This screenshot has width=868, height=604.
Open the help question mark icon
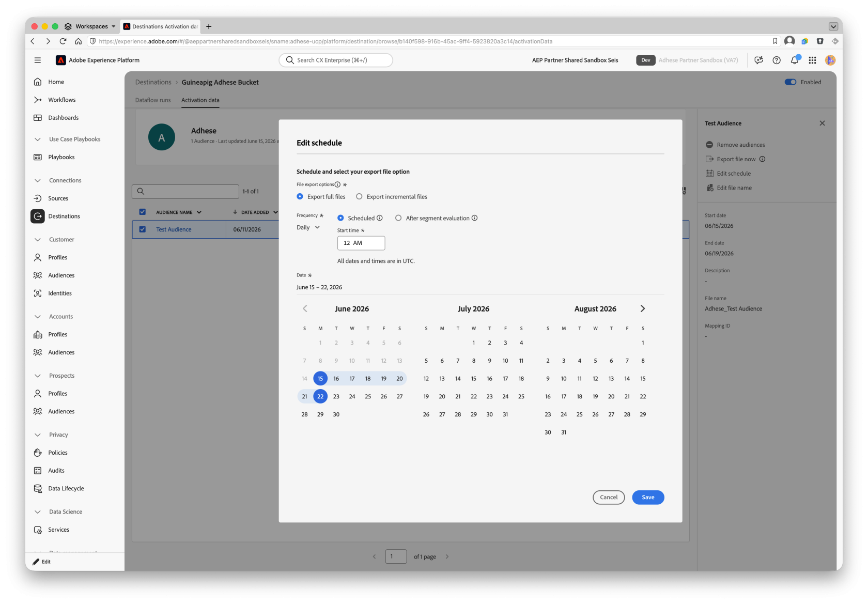[777, 60]
